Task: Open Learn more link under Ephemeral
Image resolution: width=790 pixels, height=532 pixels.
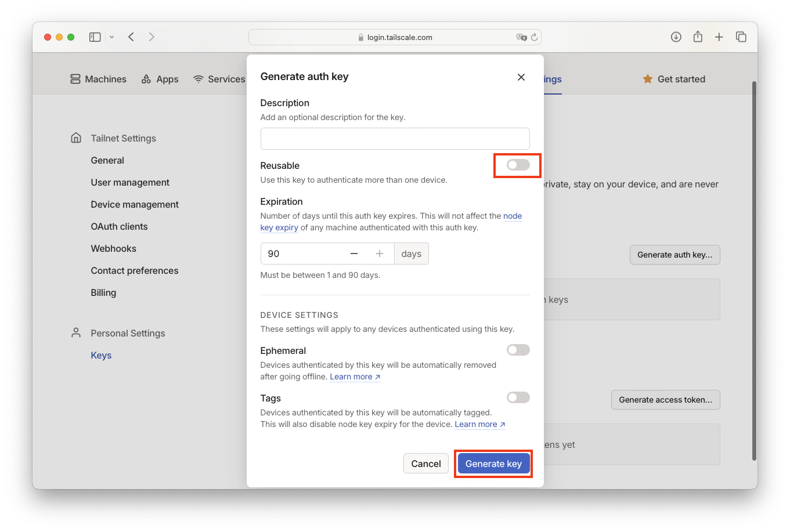Action: 355,377
